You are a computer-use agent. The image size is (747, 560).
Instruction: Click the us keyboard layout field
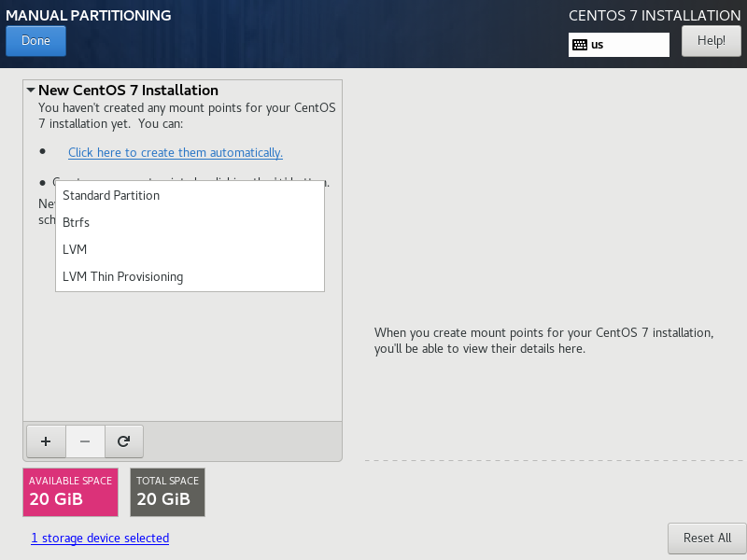coord(618,45)
